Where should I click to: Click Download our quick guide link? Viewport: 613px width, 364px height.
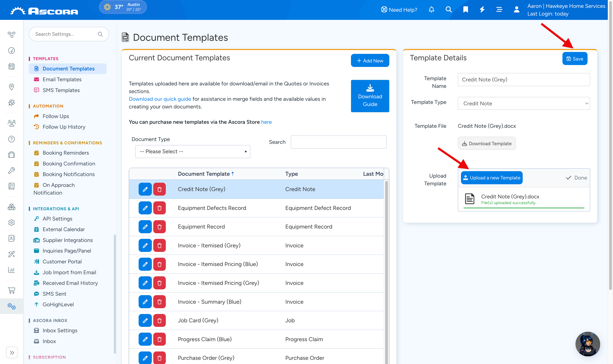tap(160, 99)
